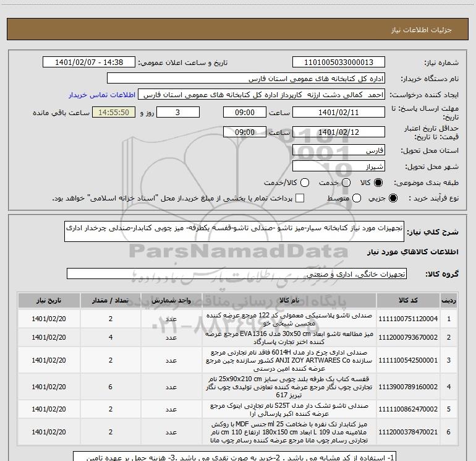Screen dimensions: 476x461
Task: Click the response deadline hour 09:00 field
Action: pyautogui.click(x=245, y=112)
